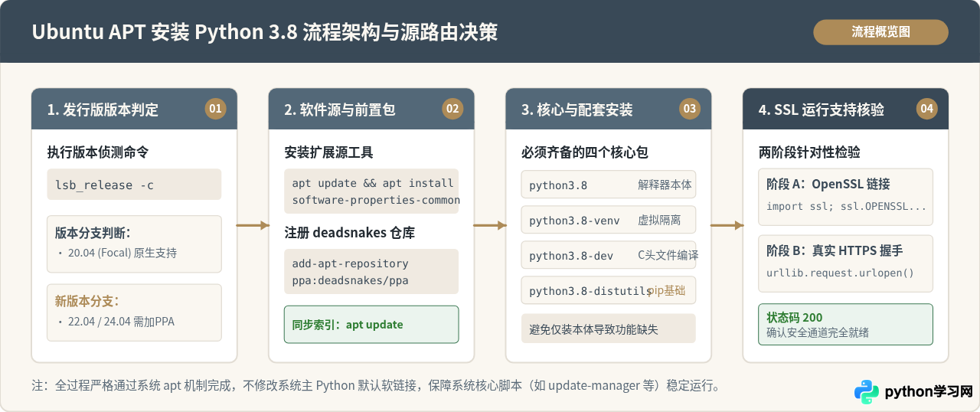
Task: Select the code line add-apt-repository
Action: point(349,263)
